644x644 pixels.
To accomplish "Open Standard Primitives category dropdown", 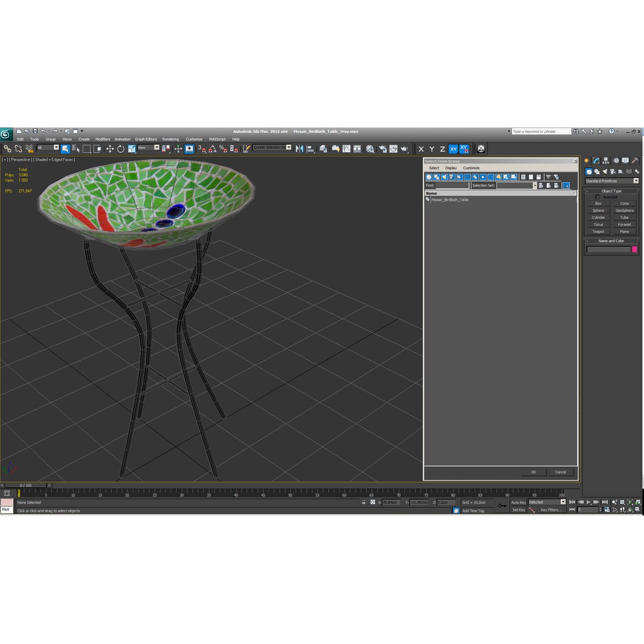I will tap(612, 181).
